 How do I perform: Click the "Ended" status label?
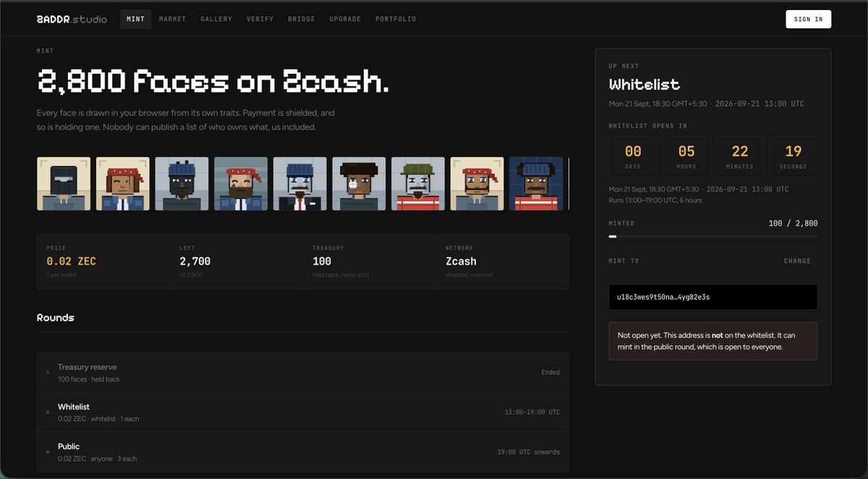point(550,373)
